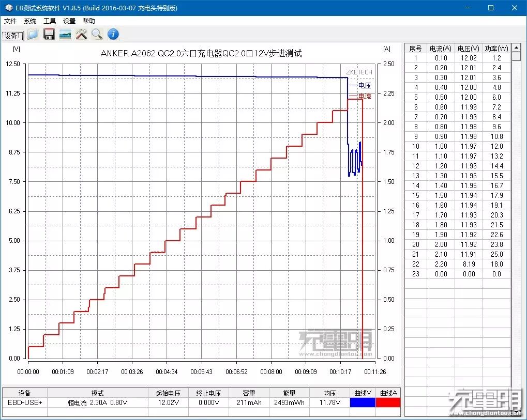Select power cell 12.0 in row 10
This screenshot has height=420, width=527.
496,146
